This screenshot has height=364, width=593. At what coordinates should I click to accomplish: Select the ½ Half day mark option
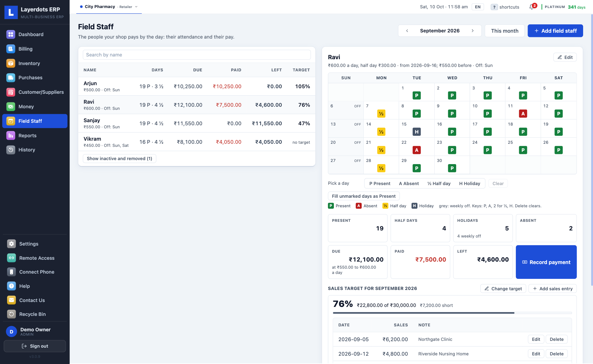[x=439, y=184]
